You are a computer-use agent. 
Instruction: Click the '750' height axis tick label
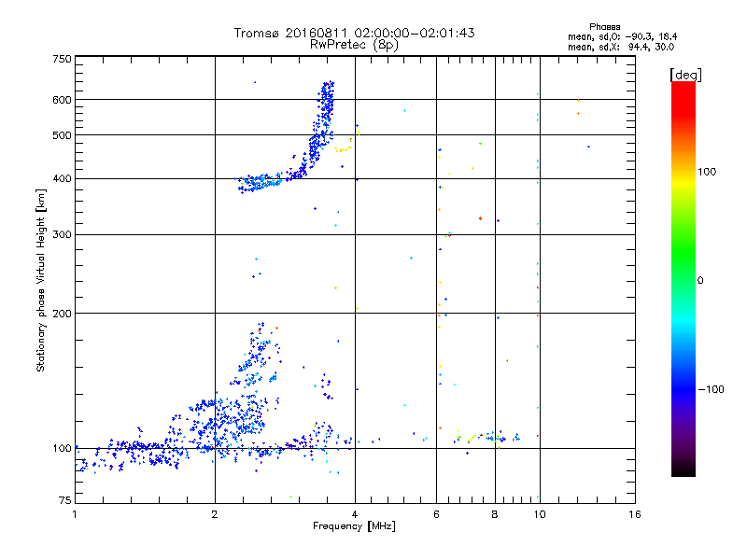coord(62,59)
